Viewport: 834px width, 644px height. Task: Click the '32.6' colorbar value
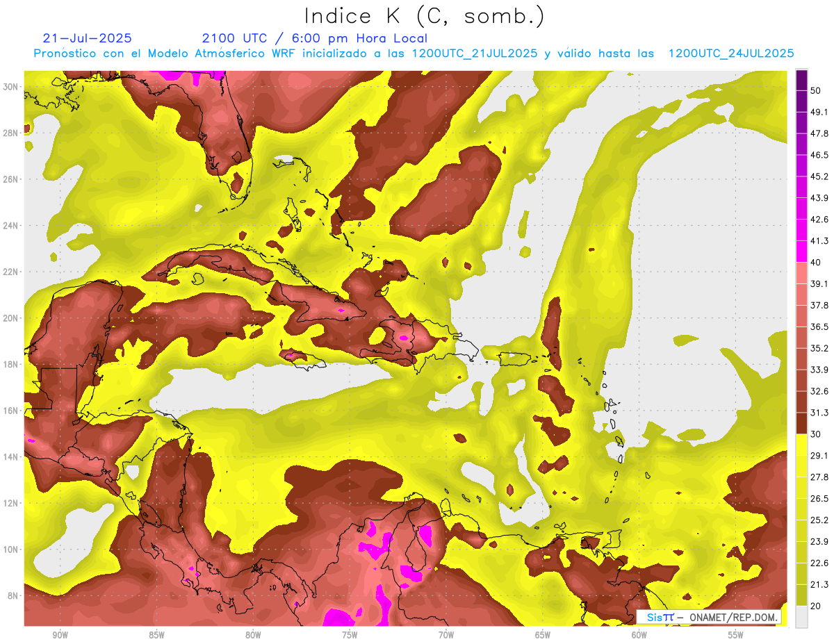(819, 391)
